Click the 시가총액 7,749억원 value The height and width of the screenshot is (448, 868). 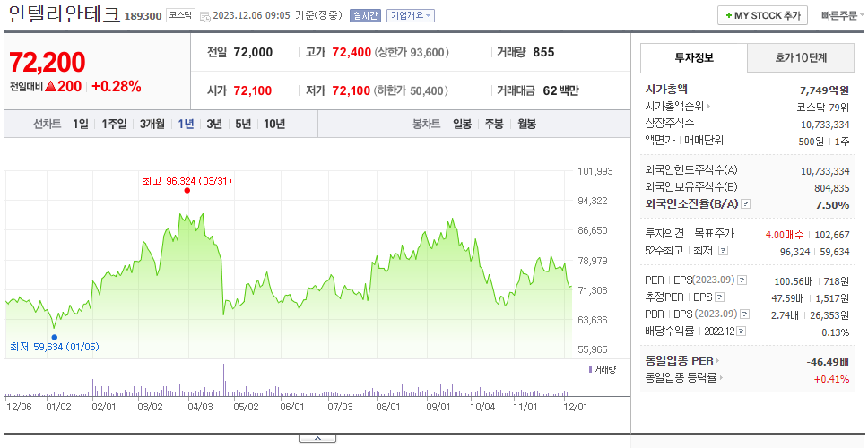click(x=824, y=90)
